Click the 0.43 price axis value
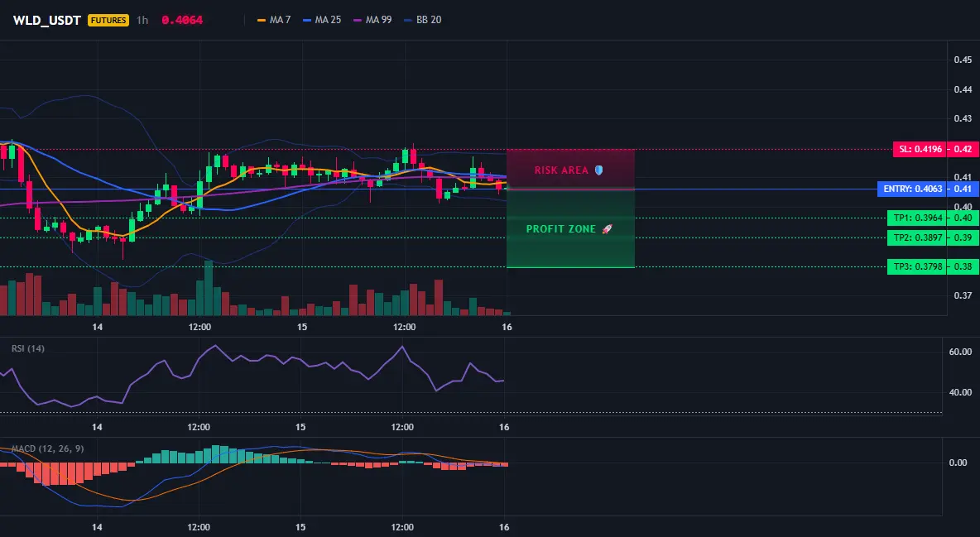This screenshot has height=537, width=980. click(x=963, y=118)
